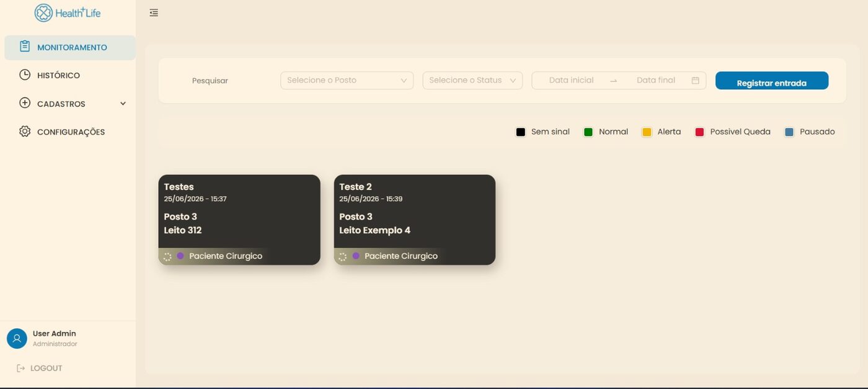Viewport: 868px width, 389px height.
Task: Collapse the sidebar with the menu-fold icon
Action: coord(154,12)
